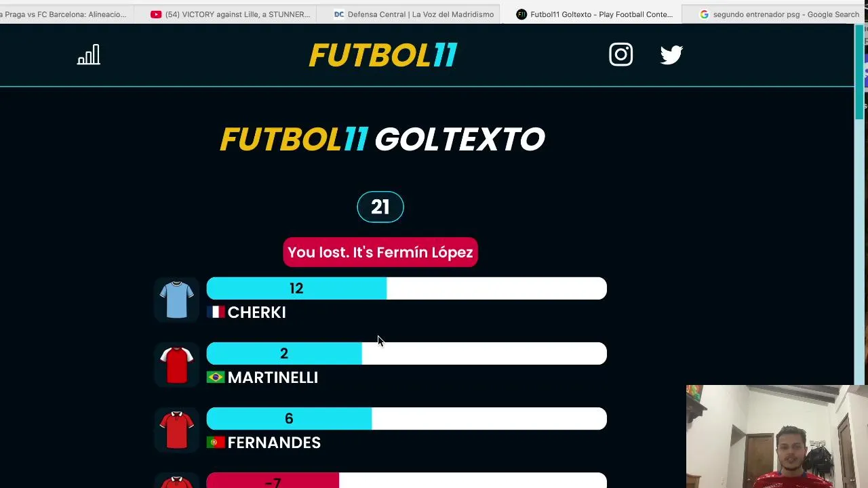The image size is (868, 488).
Task: Click the red Fernandes jersey icon
Action: [176, 430]
